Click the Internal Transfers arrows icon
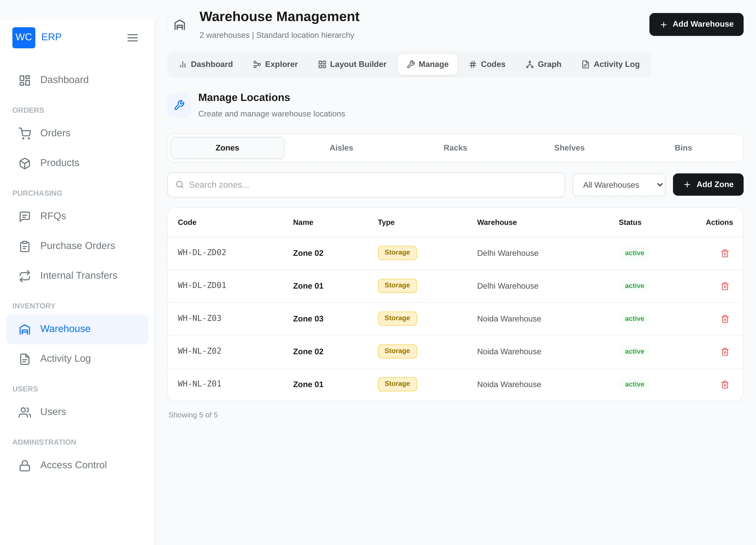756x545 pixels. [25, 276]
